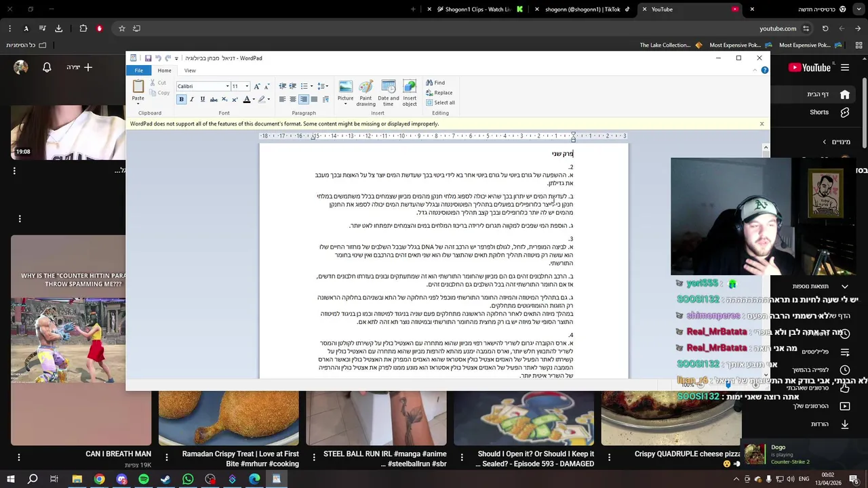Open browser downloads icon
The image size is (868, 488).
58,28
